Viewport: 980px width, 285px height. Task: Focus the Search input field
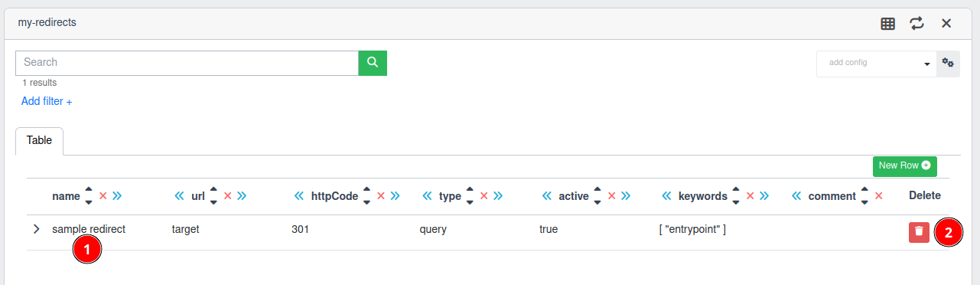pyautogui.click(x=187, y=63)
